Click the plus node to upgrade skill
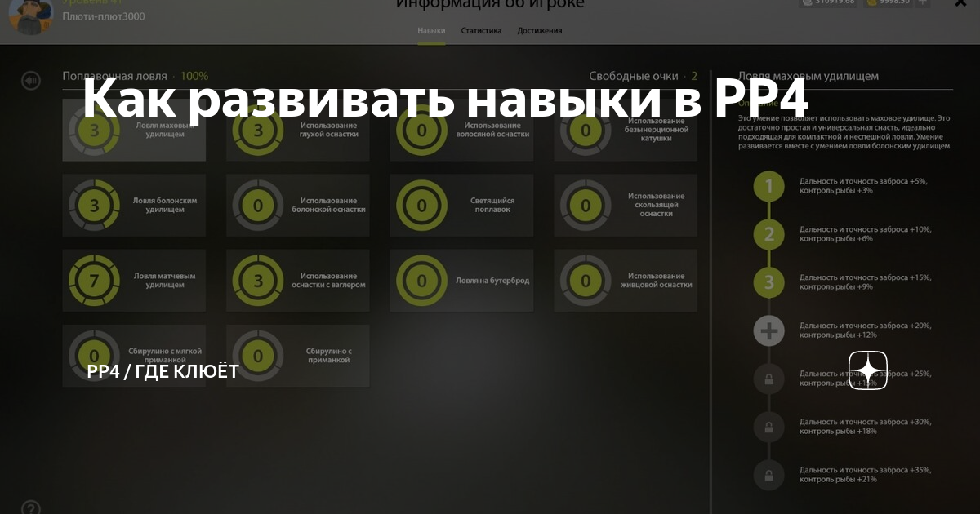 click(x=768, y=330)
